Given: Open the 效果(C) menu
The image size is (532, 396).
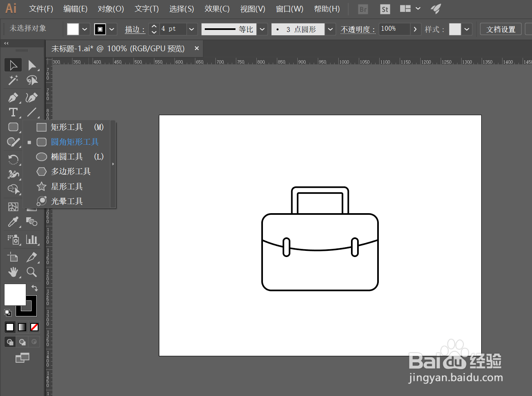Looking at the screenshot, I should click(217, 9).
